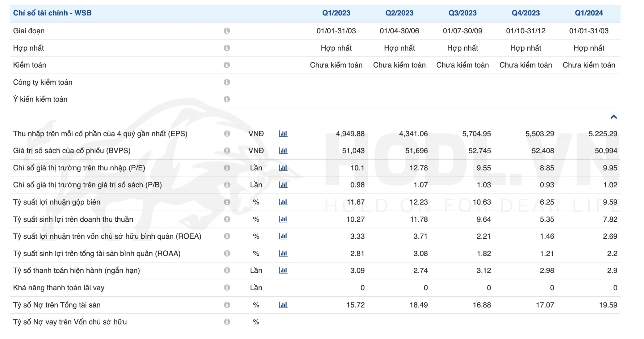
Task: Click the info icon beside Giai đoạn
Action: [x=227, y=30]
